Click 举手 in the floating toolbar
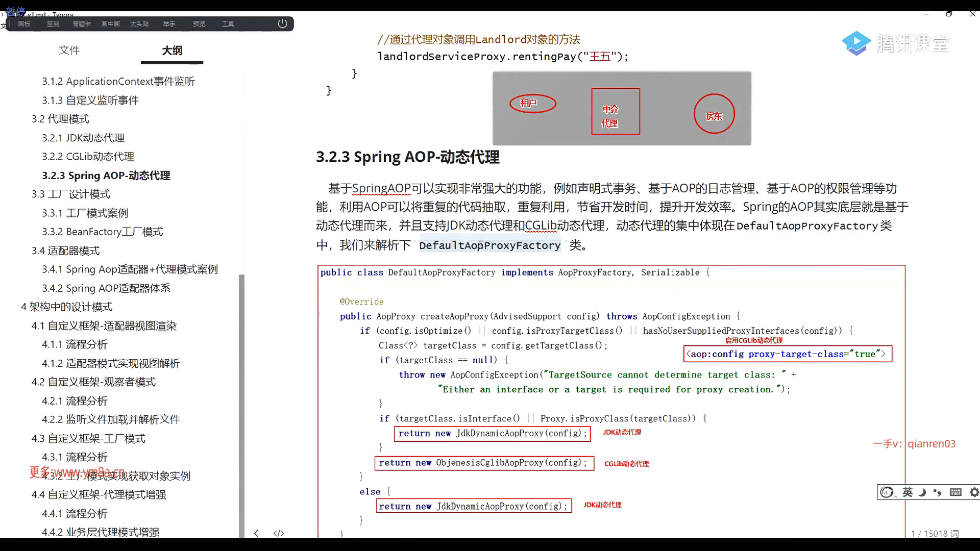Image resolution: width=980 pixels, height=551 pixels. (x=169, y=24)
